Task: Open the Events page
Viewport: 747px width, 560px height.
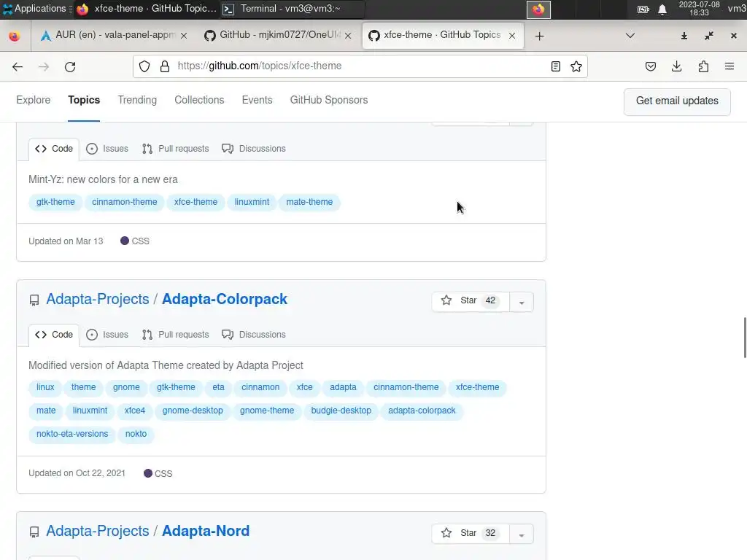Action: click(x=258, y=100)
